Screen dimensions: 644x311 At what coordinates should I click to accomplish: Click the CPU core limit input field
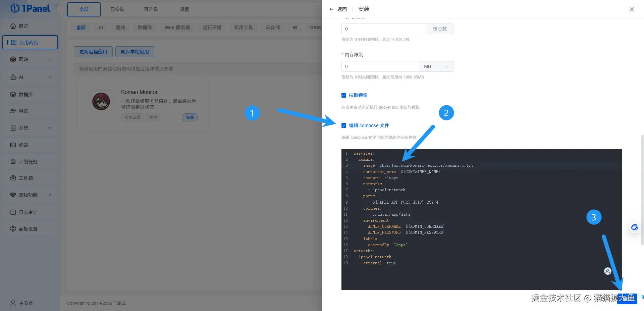coord(383,29)
